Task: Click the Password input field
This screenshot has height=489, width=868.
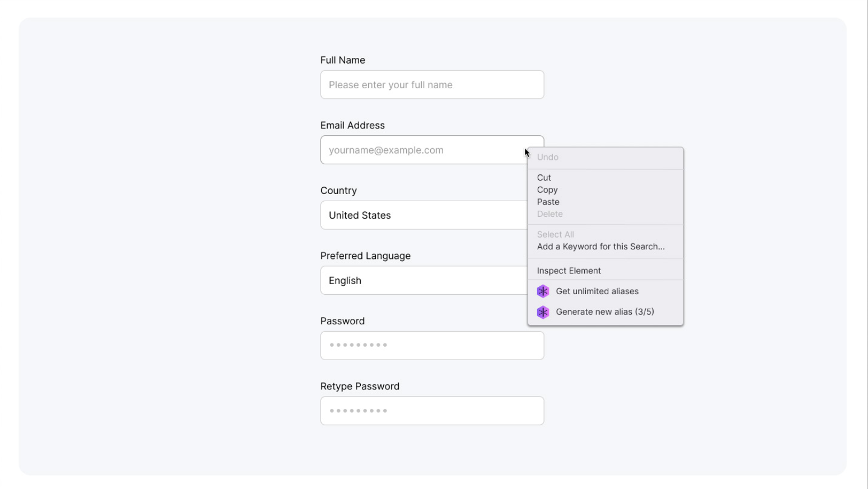Action: (432, 345)
